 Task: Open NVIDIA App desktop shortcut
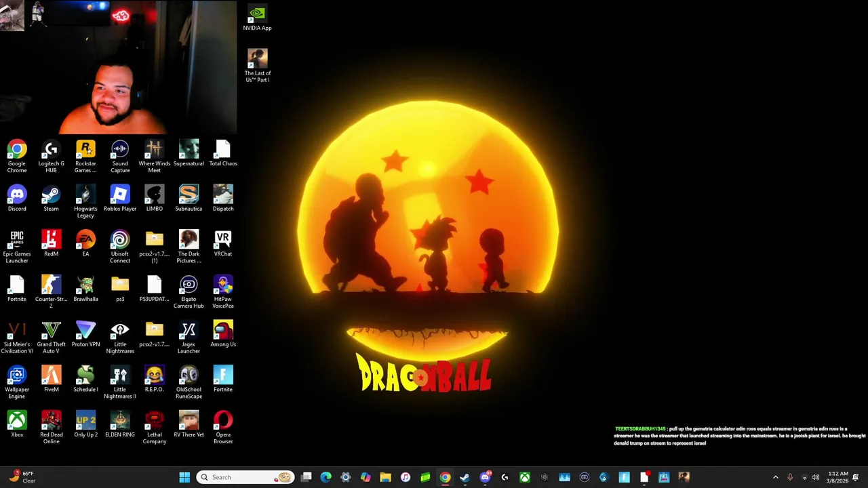click(257, 18)
